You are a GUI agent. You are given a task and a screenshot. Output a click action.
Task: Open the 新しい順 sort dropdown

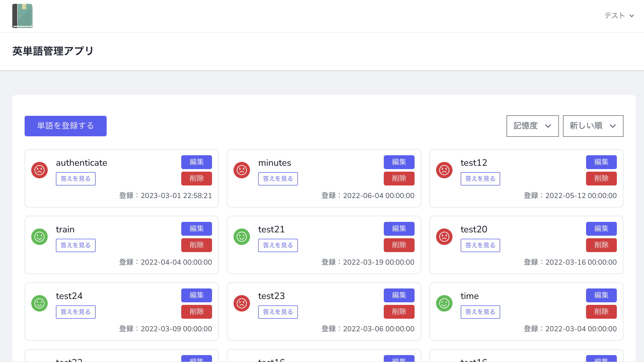coord(593,126)
